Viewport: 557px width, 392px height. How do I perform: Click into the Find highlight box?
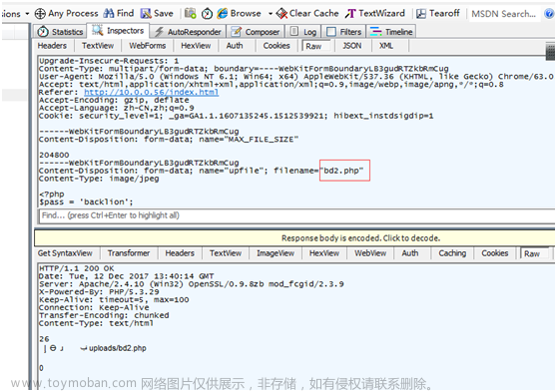(296, 215)
